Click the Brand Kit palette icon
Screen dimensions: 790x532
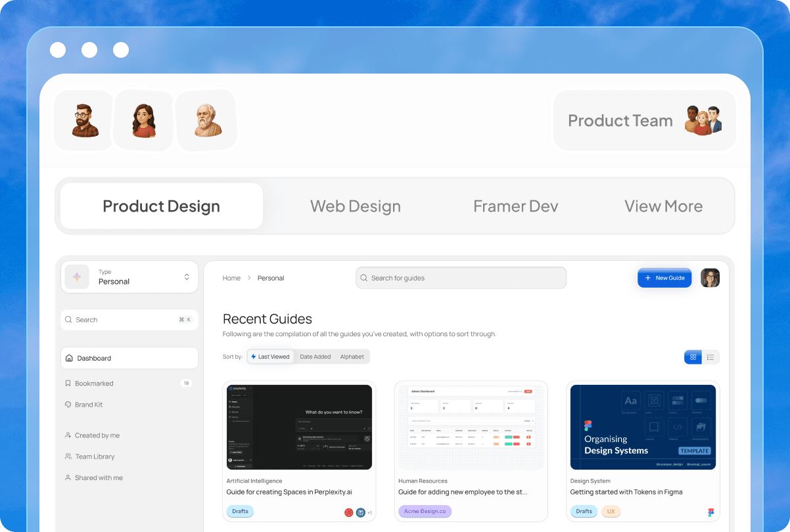pyautogui.click(x=68, y=405)
